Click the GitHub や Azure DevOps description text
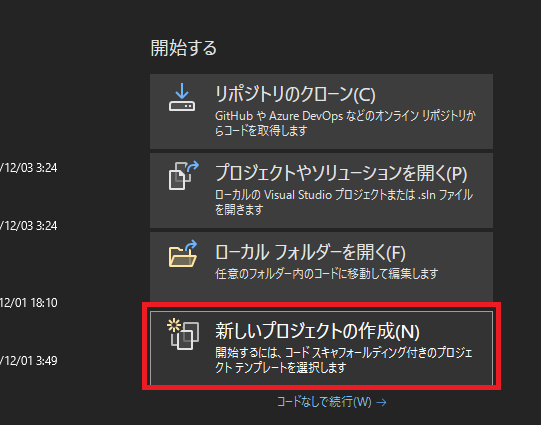 pos(345,123)
